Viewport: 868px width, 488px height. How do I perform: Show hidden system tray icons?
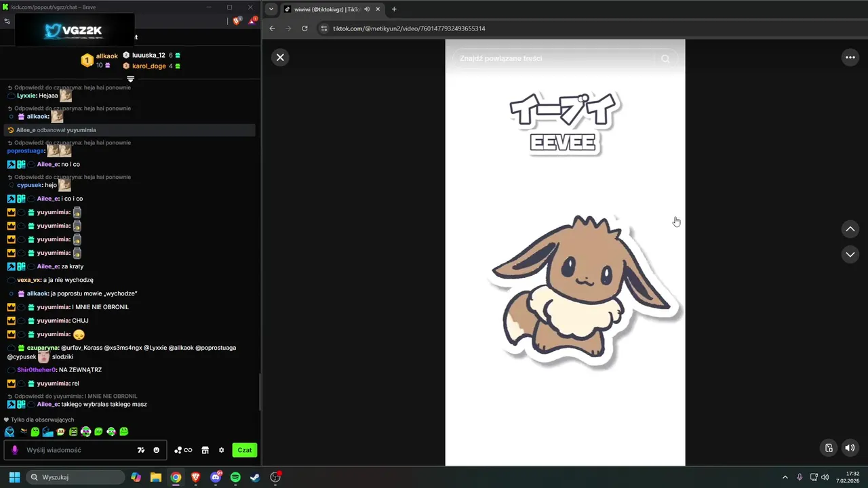point(785,477)
